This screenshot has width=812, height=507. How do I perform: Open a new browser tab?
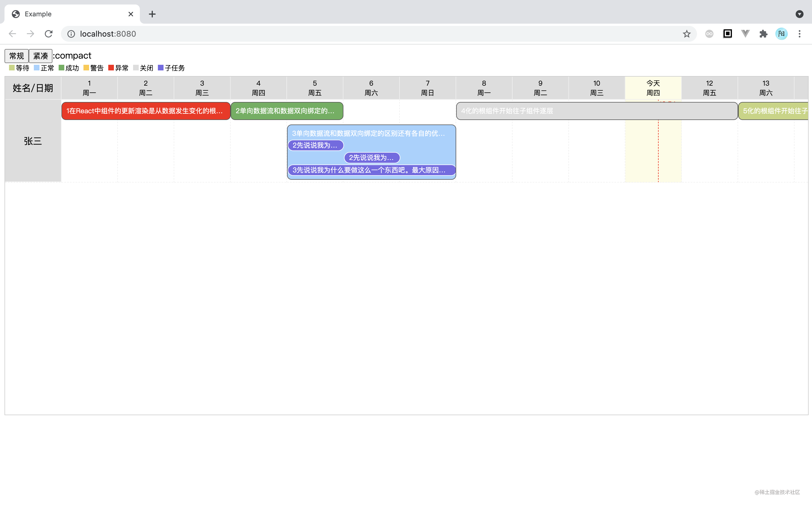coord(152,14)
